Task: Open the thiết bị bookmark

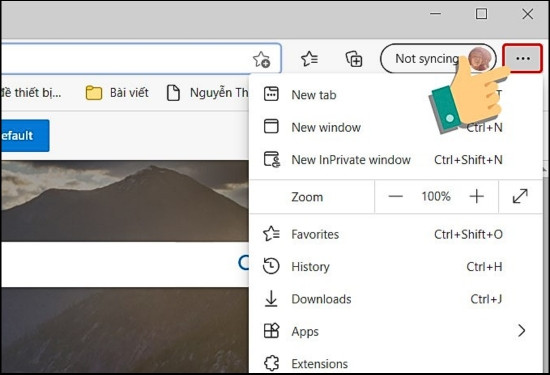Action: [x=31, y=93]
